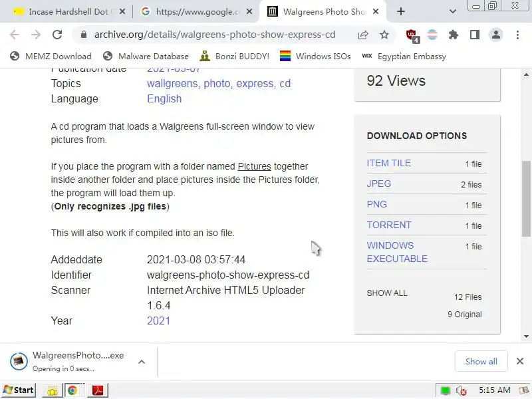Open JPEG download option

click(x=379, y=184)
